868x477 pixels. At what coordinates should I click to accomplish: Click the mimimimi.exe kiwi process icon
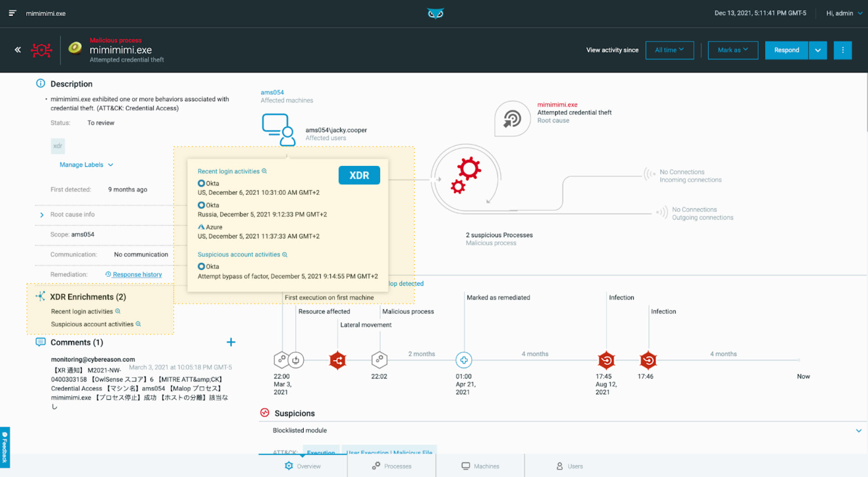click(x=75, y=48)
